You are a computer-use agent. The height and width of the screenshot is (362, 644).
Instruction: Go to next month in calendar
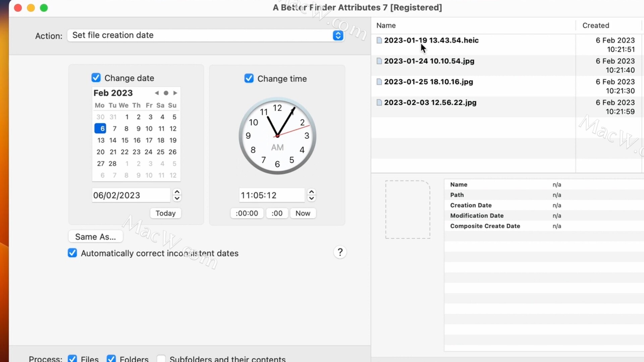[175, 93]
